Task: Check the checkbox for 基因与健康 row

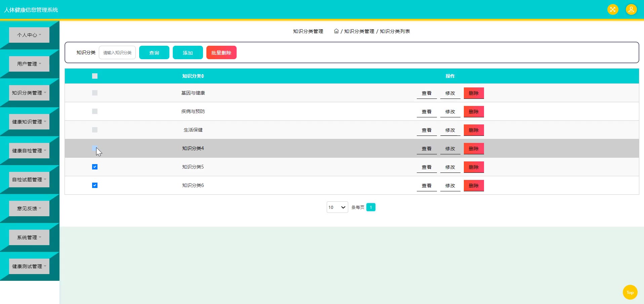Action: click(95, 93)
